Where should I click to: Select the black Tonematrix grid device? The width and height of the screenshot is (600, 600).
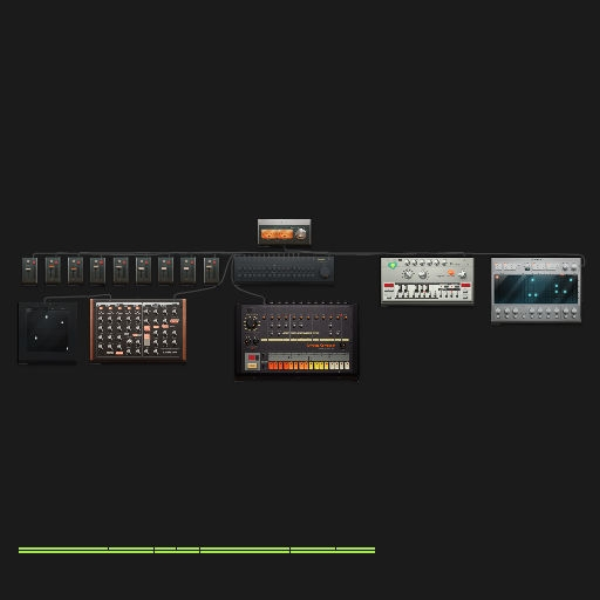point(48,332)
